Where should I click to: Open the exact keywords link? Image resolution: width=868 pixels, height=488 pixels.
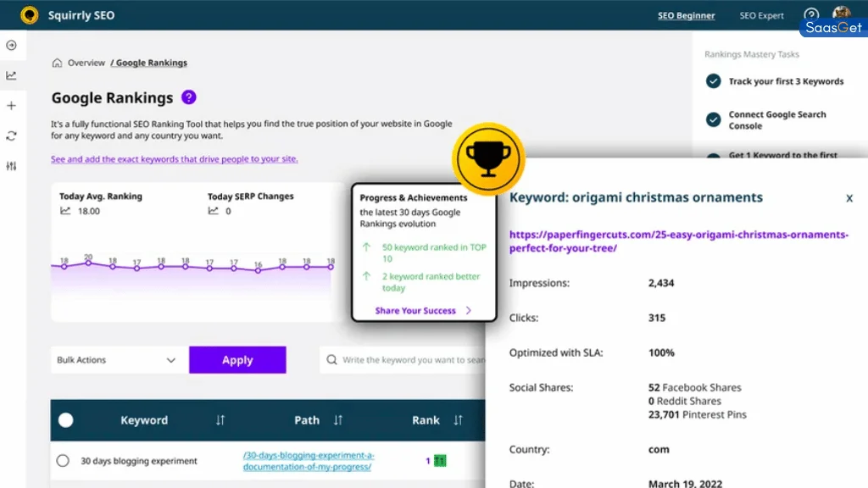175,158
